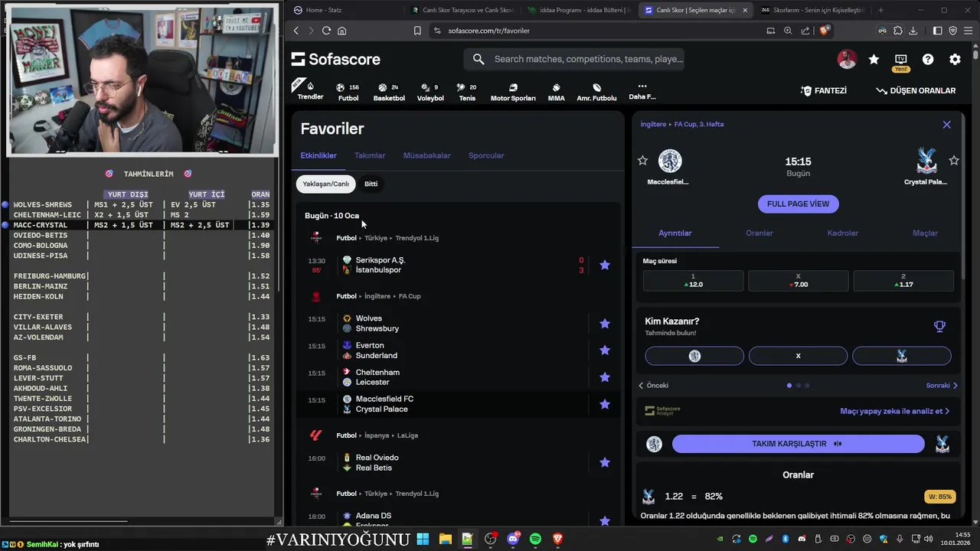Toggle favorite star for Cheltenham vs Leicester
The width and height of the screenshot is (980, 551).
[605, 377]
